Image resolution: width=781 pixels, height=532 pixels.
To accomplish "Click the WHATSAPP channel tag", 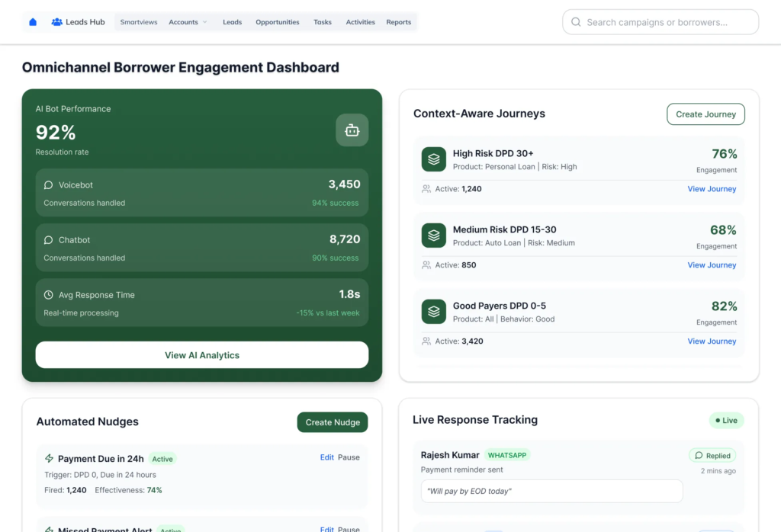I will click(x=507, y=455).
